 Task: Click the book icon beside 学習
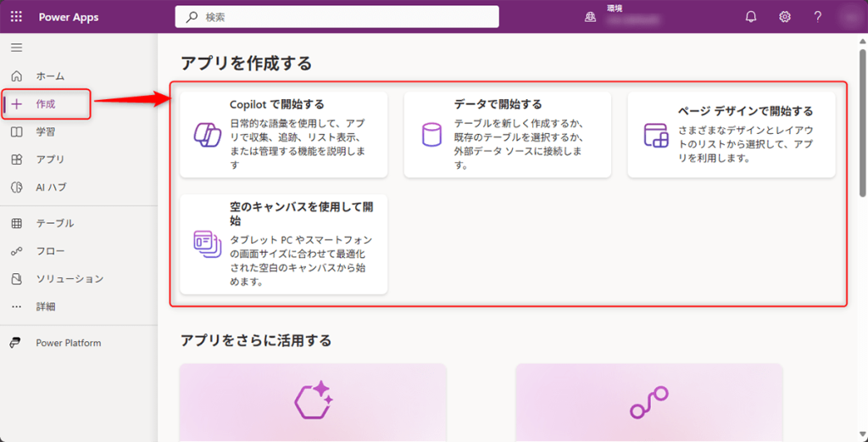pos(17,131)
